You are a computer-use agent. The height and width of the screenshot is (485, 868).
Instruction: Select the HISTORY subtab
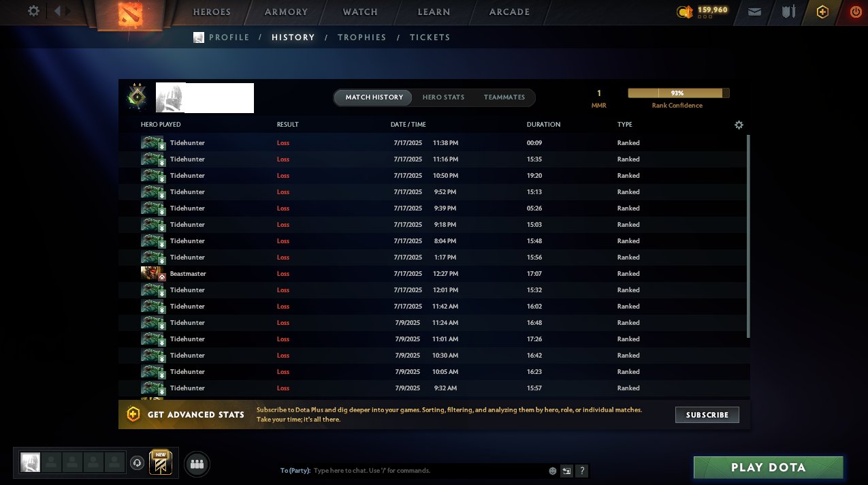pos(293,37)
